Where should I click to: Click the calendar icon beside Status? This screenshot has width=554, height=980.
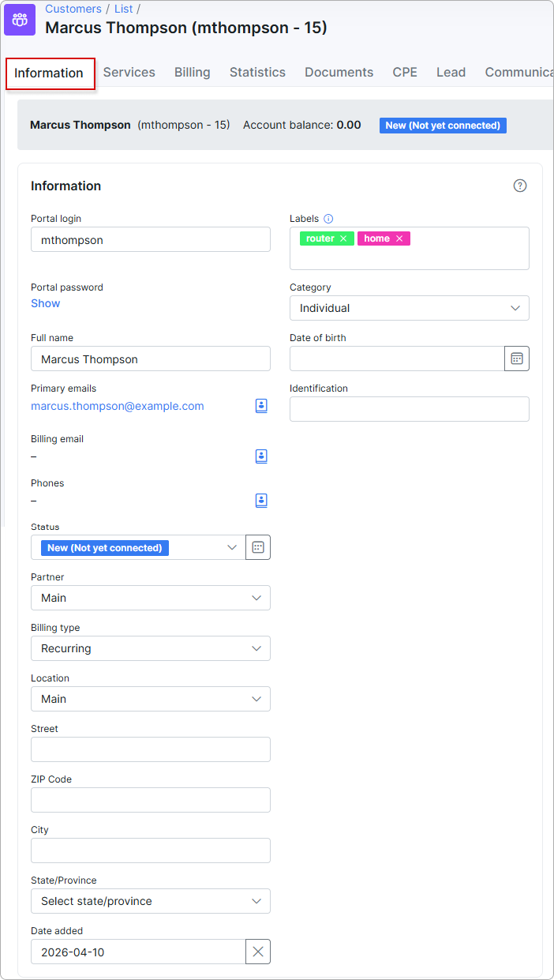(x=258, y=547)
